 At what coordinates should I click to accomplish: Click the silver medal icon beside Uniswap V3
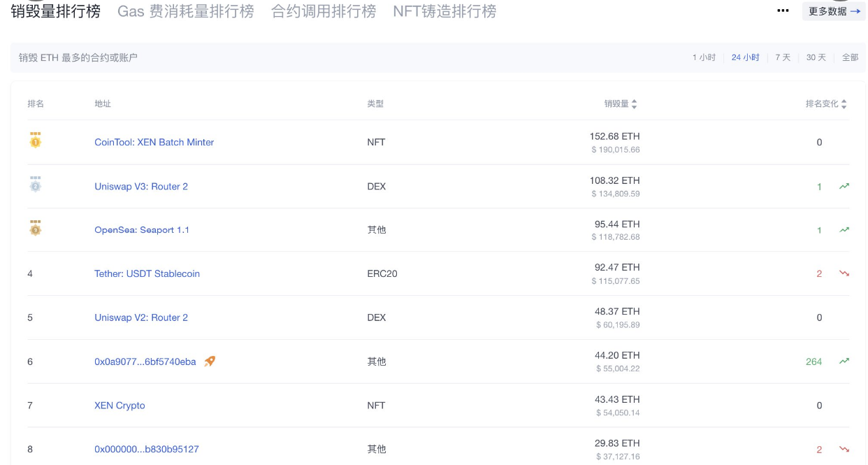pyautogui.click(x=35, y=185)
